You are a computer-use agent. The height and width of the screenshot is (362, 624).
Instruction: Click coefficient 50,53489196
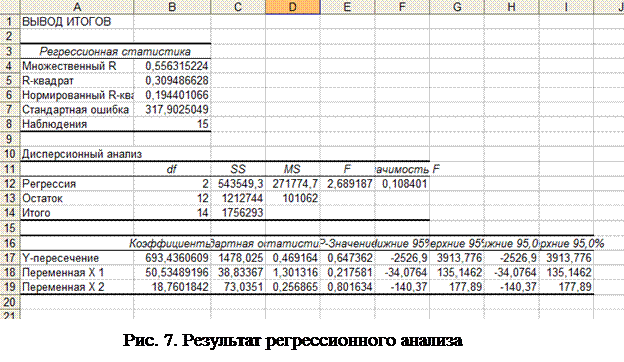[172, 272]
